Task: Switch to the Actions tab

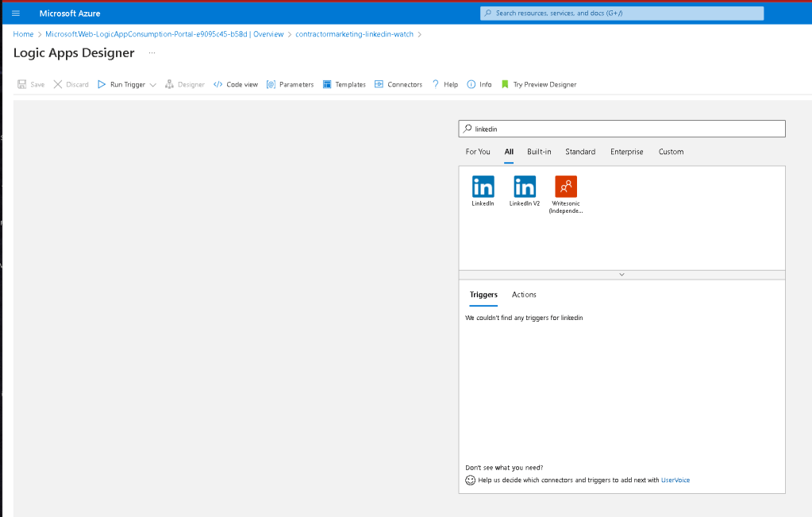Action: coord(524,295)
